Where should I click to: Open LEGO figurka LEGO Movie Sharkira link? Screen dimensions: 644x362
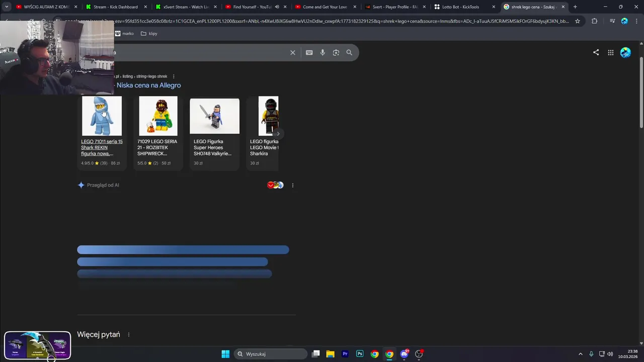click(264, 148)
